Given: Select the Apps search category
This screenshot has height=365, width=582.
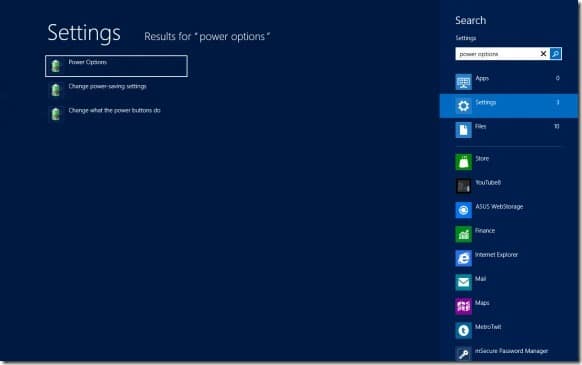Looking at the screenshot, I should click(x=509, y=82).
